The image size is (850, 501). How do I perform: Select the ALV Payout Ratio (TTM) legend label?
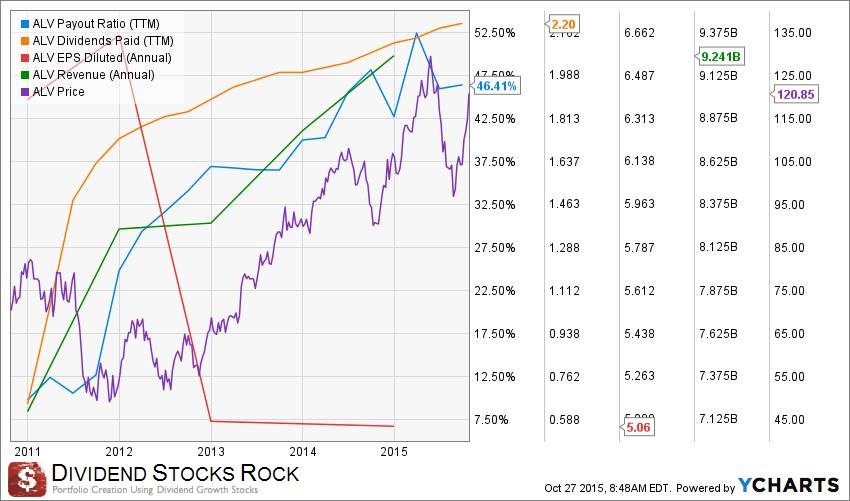(x=94, y=23)
